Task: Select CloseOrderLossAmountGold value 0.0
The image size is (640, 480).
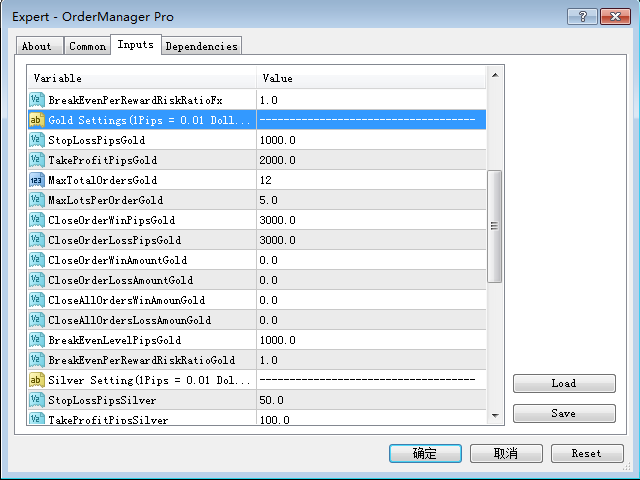Action: click(269, 280)
